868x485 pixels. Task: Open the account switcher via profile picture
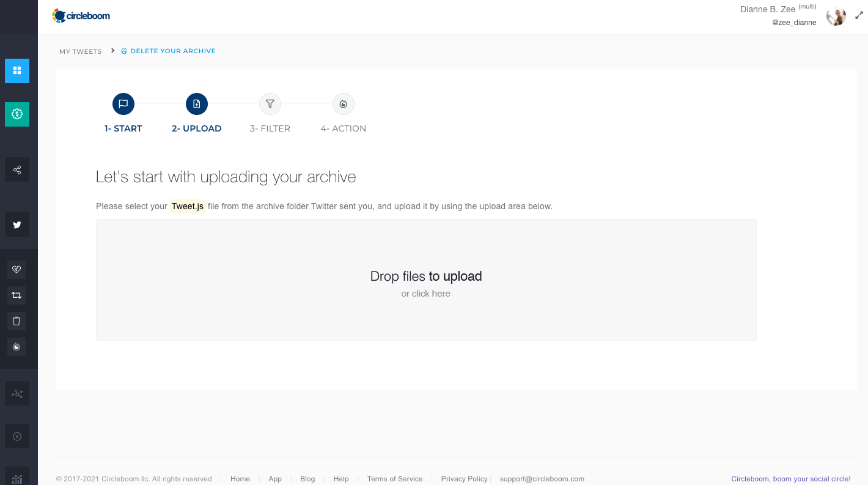tap(836, 15)
